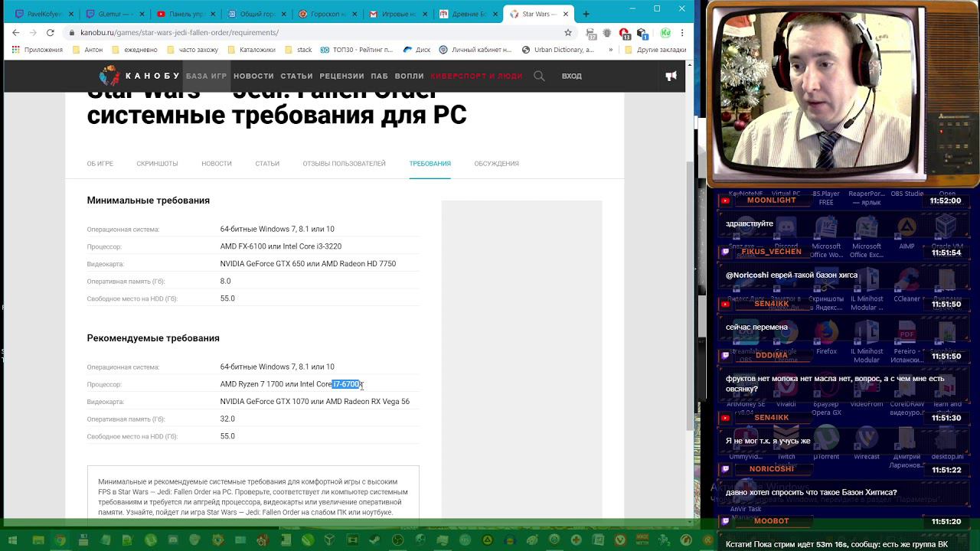Close the Star Wars browser tab

pyautogui.click(x=565, y=14)
